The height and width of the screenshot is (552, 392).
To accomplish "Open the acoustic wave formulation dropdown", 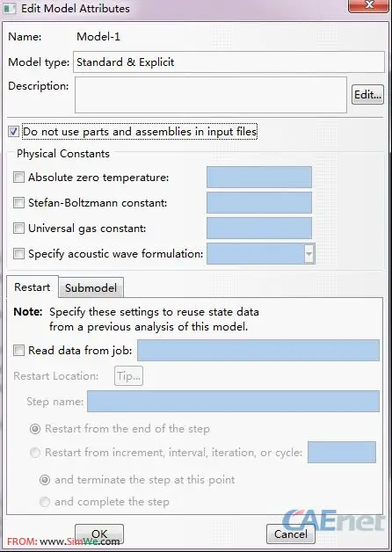I will [x=309, y=253].
